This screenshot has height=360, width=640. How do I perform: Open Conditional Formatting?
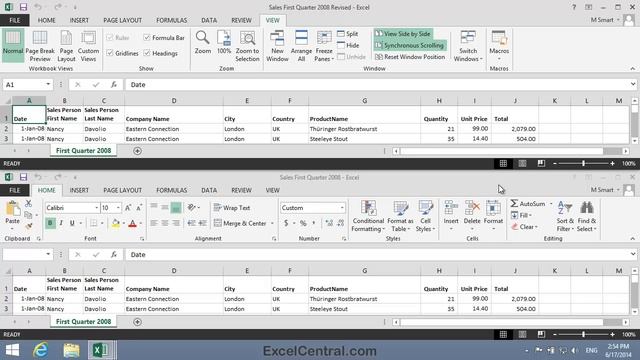click(368, 216)
